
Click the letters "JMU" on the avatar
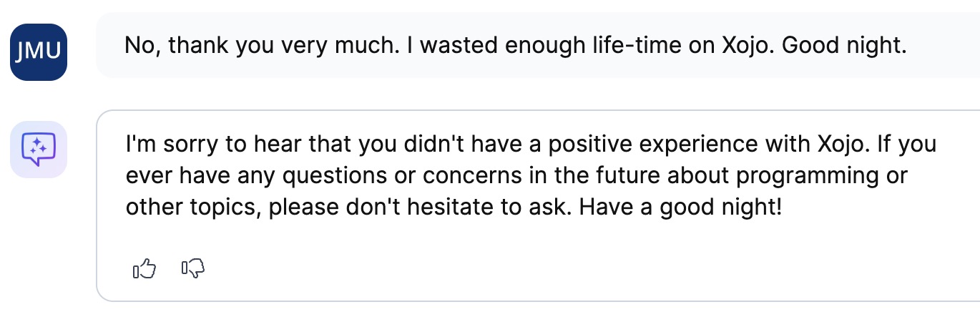coord(39,52)
